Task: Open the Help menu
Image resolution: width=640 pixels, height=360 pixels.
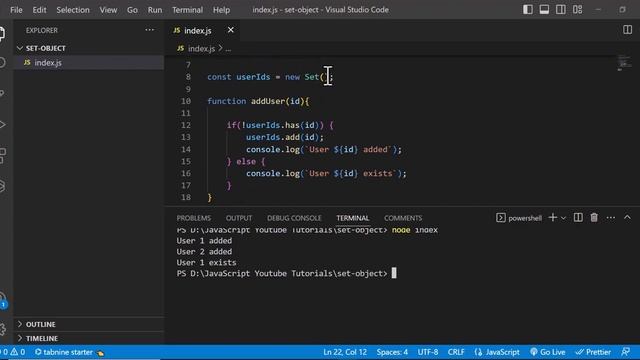Action: point(221,10)
